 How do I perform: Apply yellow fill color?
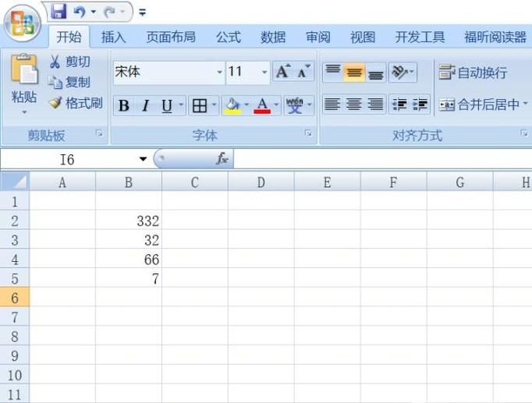click(232, 106)
